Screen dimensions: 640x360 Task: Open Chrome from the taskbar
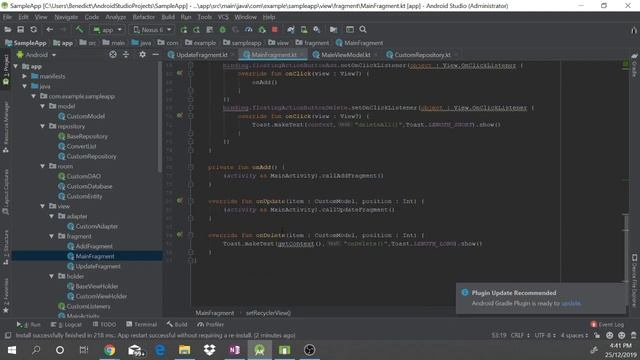coord(109,350)
